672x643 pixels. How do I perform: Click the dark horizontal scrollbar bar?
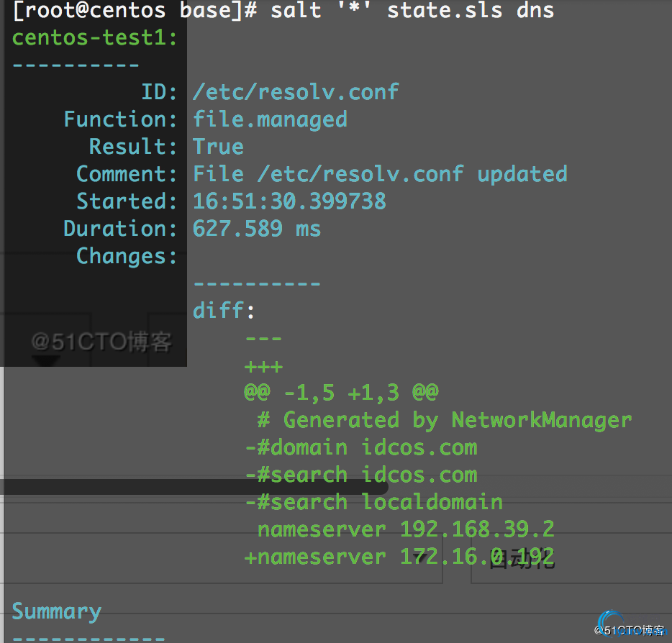click(x=194, y=487)
